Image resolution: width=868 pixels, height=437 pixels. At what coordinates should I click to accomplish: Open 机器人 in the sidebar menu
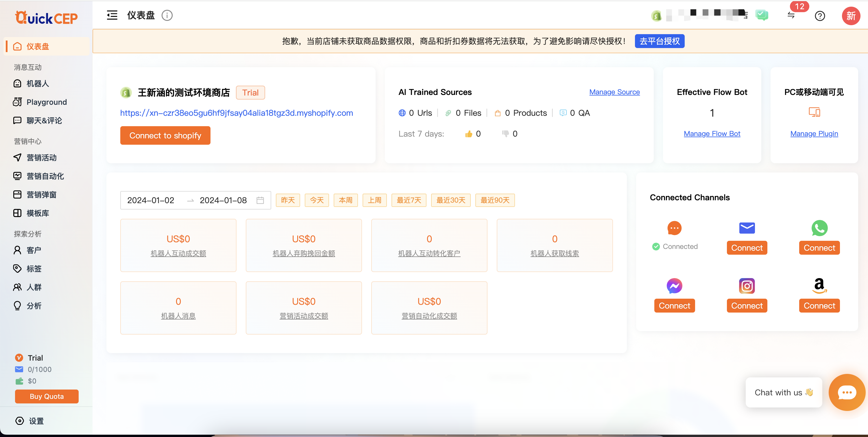[38, 83]
